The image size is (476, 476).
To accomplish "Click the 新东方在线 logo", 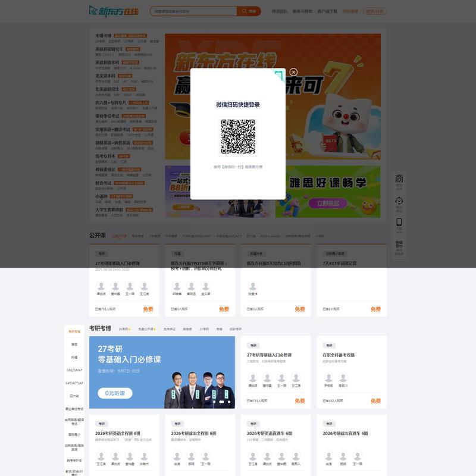I will 114,11.
